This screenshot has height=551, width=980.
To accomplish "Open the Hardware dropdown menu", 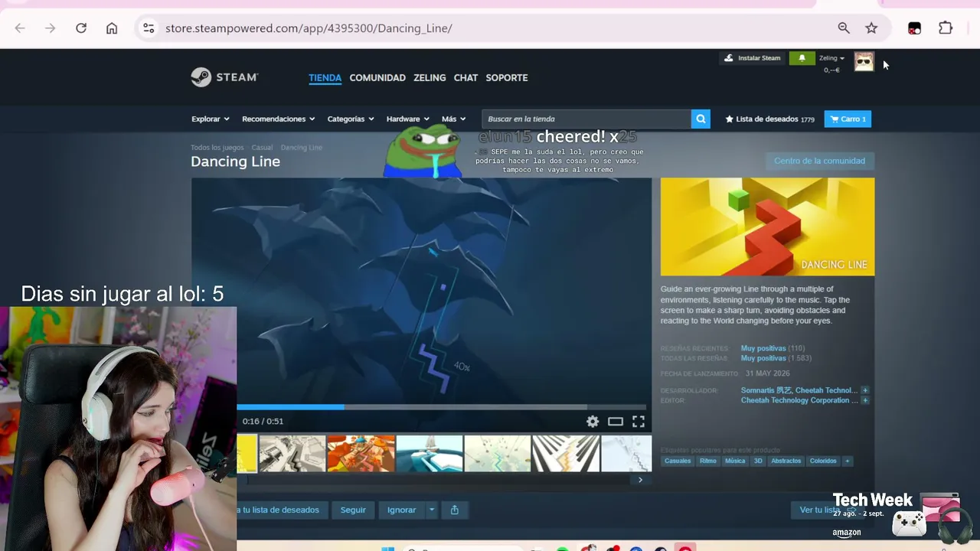I will (408, 119).
